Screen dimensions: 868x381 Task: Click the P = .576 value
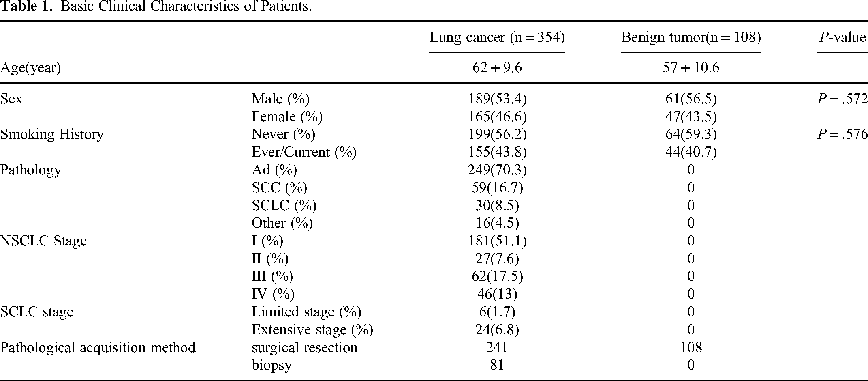pyautogui.click(x=842, y=134)
